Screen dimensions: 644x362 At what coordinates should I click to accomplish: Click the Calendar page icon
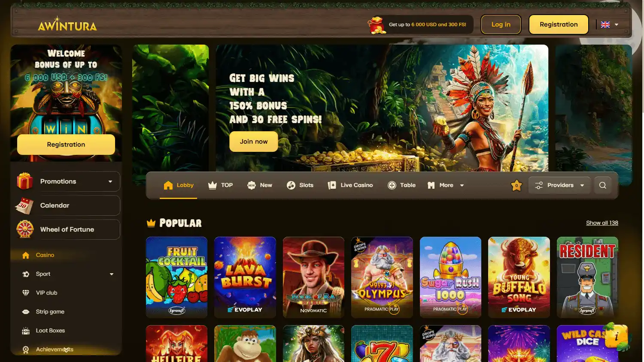[x=24, y=205]
